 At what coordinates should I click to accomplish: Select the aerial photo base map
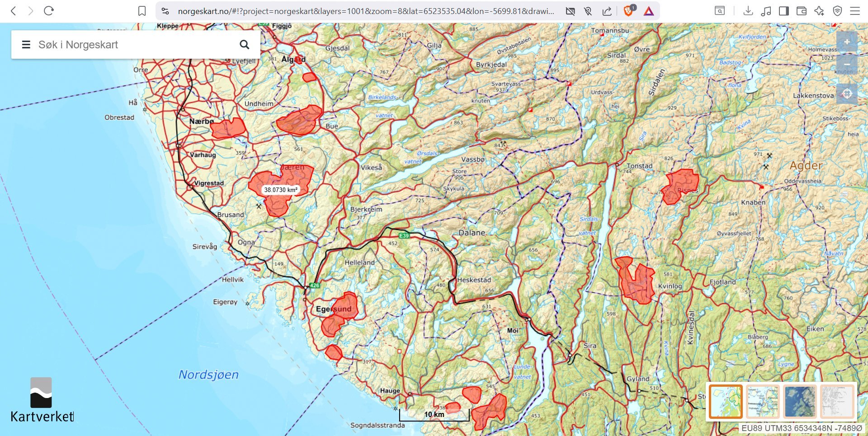(x=800, y=401)
